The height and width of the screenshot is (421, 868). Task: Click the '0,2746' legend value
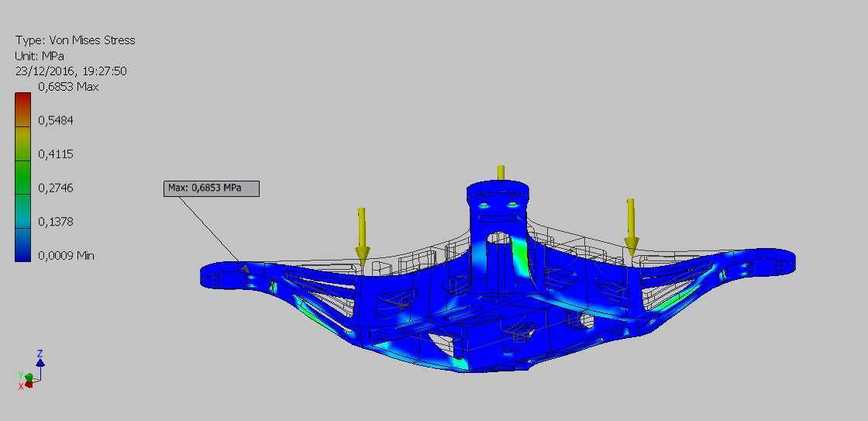55,188
